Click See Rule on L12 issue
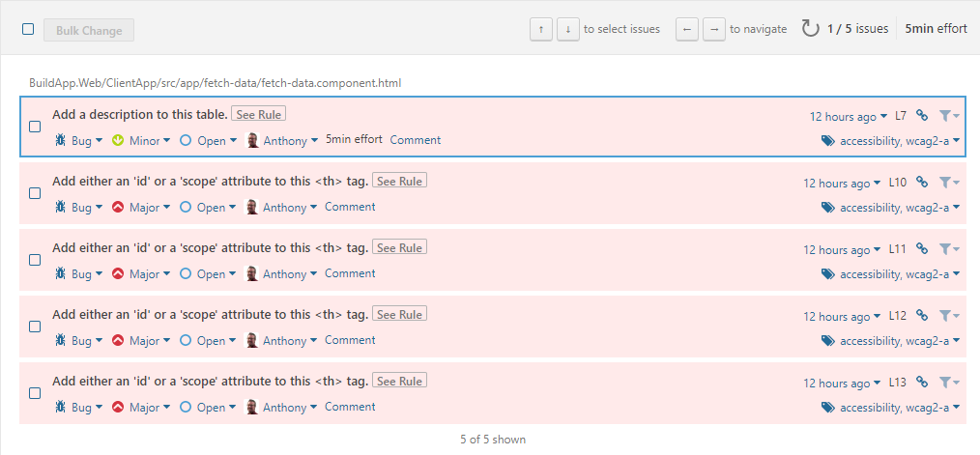 [x=400, y=314]
